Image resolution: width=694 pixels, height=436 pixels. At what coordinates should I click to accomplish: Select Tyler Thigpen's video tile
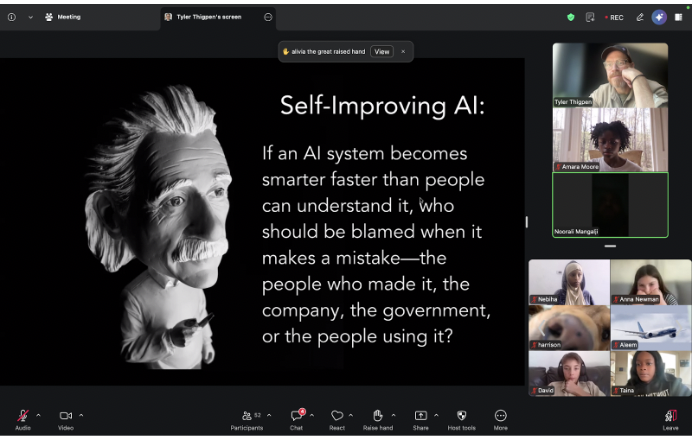(x=610, y=75)
